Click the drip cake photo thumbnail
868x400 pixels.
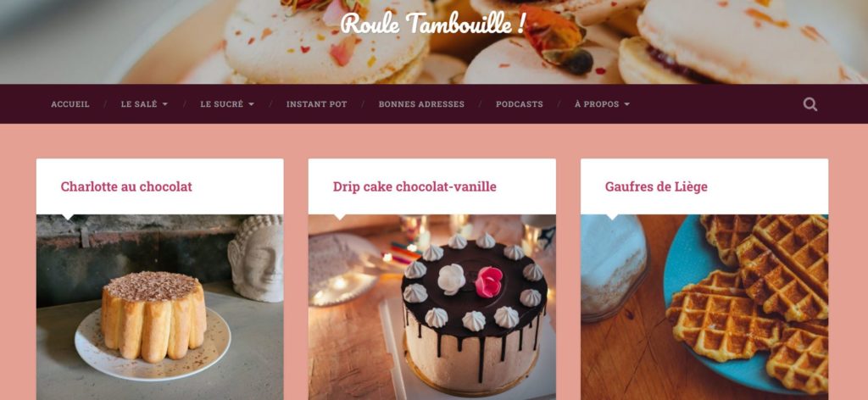[x=431, y=307]
